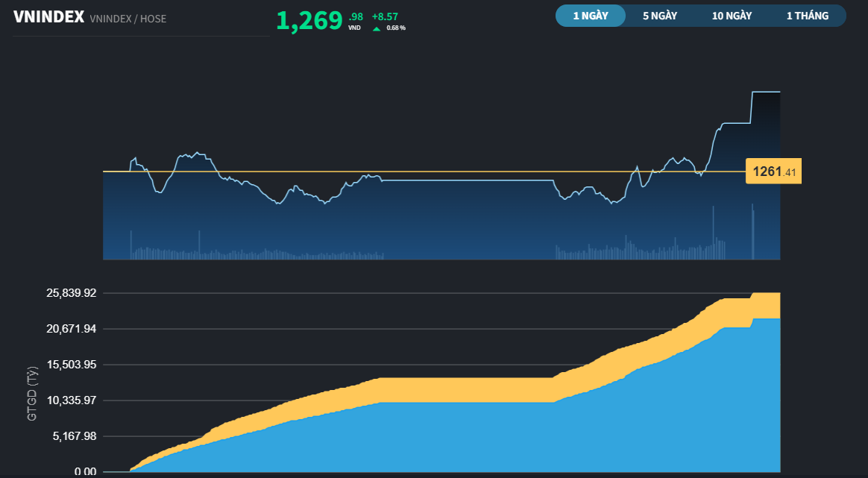Click the green up-arrow change indicator

pyautogui.click(x=377, y=28)
